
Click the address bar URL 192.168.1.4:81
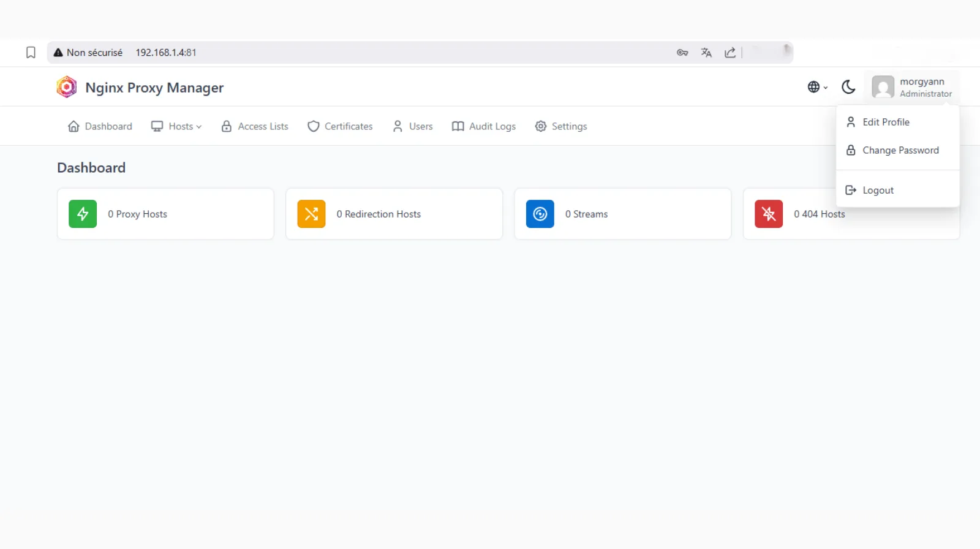click(166, 53)
